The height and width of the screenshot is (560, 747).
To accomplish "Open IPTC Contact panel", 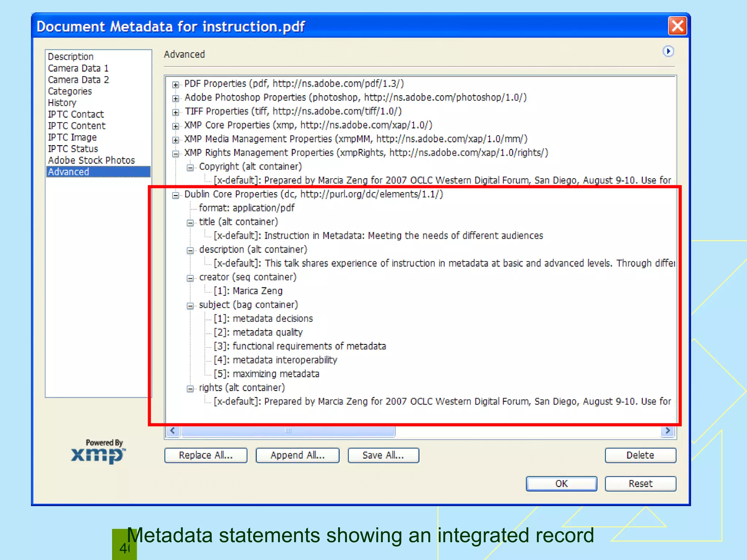I will (76, 114).
